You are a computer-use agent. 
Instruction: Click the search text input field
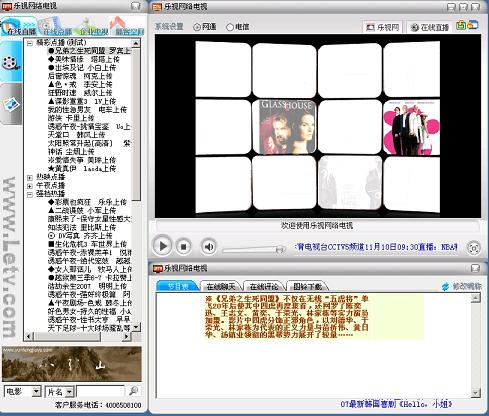click(x=100, y=391)
